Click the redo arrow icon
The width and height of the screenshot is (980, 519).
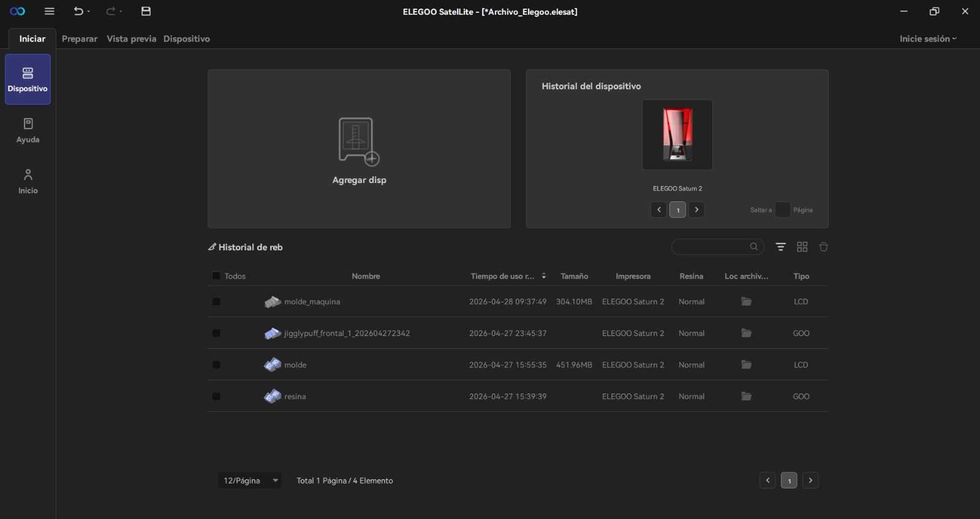click(x=110, y=12)
